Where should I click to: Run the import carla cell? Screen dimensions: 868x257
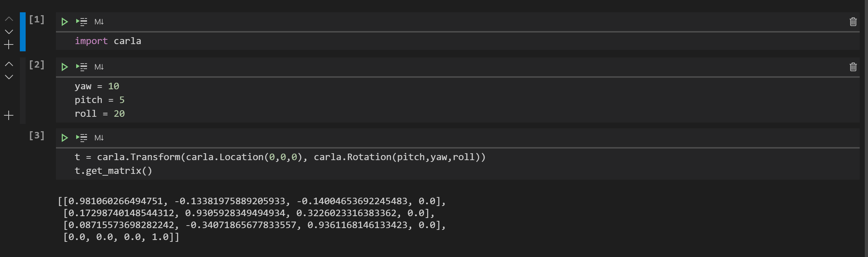tap(65, 22)
